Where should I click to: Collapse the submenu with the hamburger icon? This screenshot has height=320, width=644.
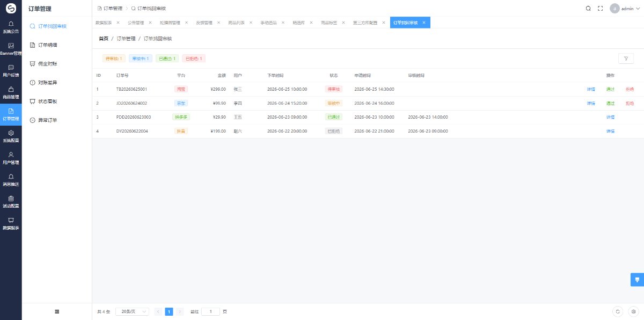[57, 311]
